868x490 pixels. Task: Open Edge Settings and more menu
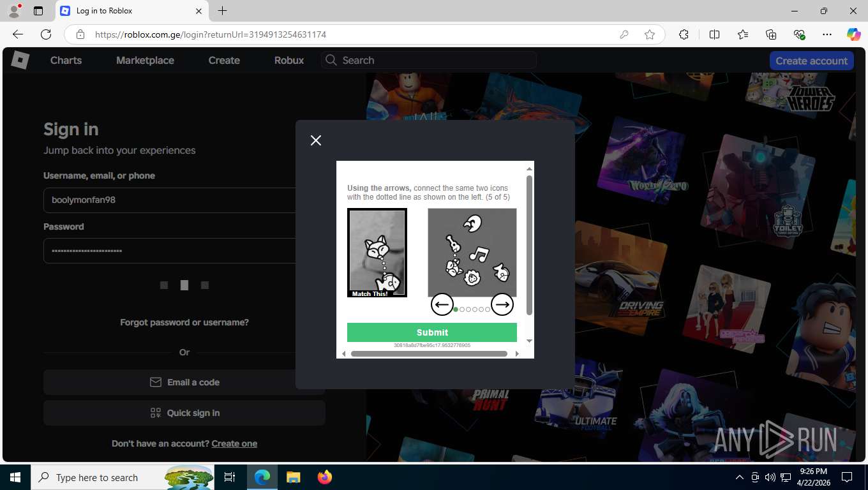point(827,34)
